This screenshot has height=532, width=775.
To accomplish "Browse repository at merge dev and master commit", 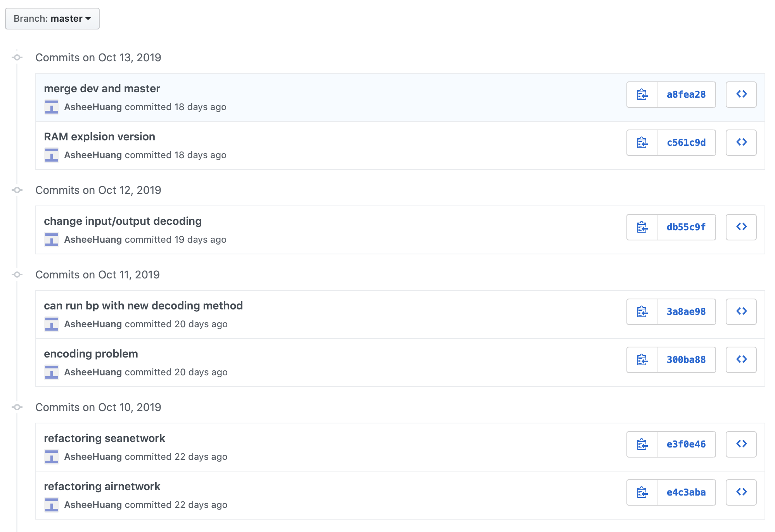I will (741, 95).
